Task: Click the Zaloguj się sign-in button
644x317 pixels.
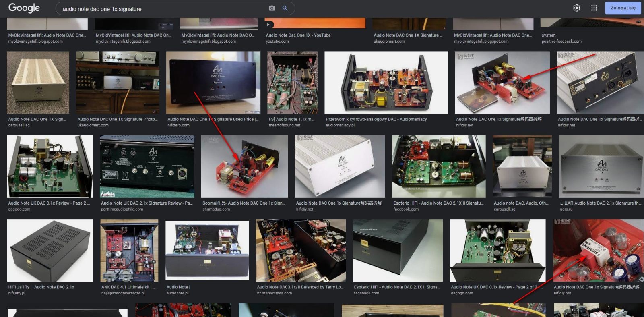Action: click(623, 8)
